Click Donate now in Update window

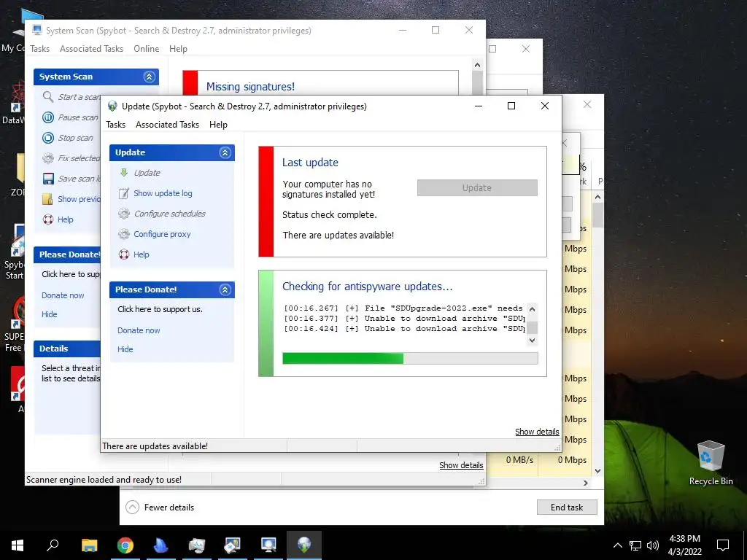[139, 330]
